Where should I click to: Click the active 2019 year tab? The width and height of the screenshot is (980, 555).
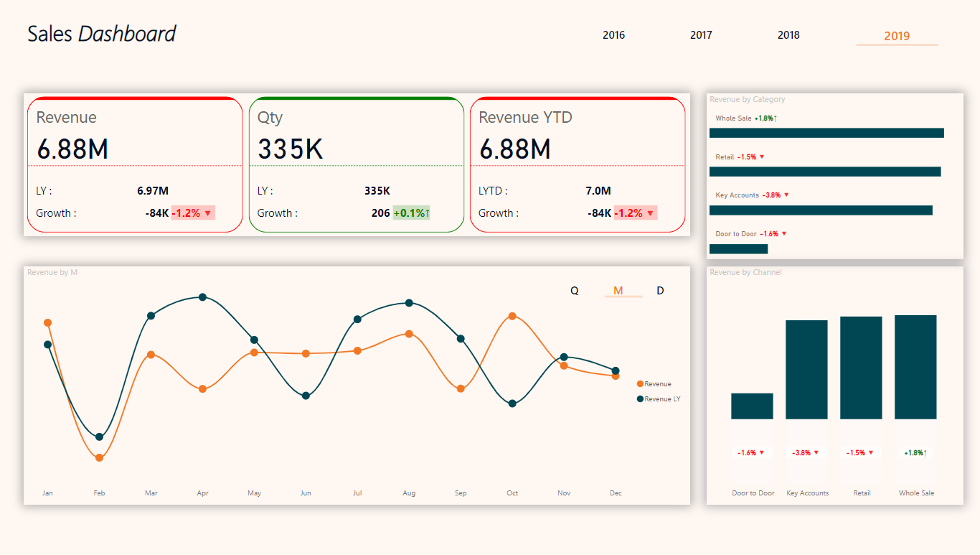click(x=897, y=36)
